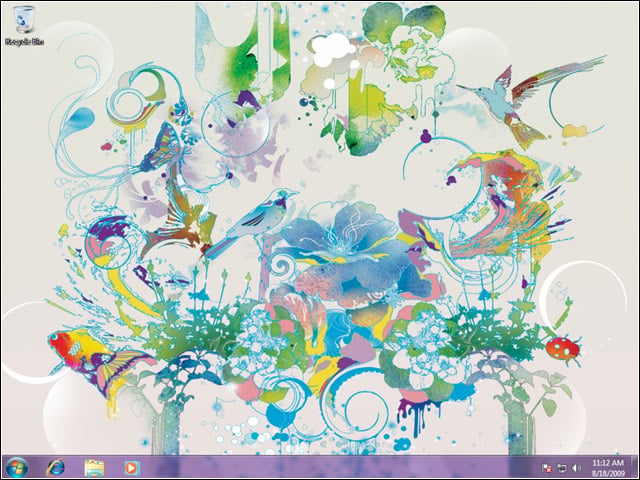Launch Windows Media Player from taskbar
The height and width of the screenshot is (480, 640).
pos(132,467)
